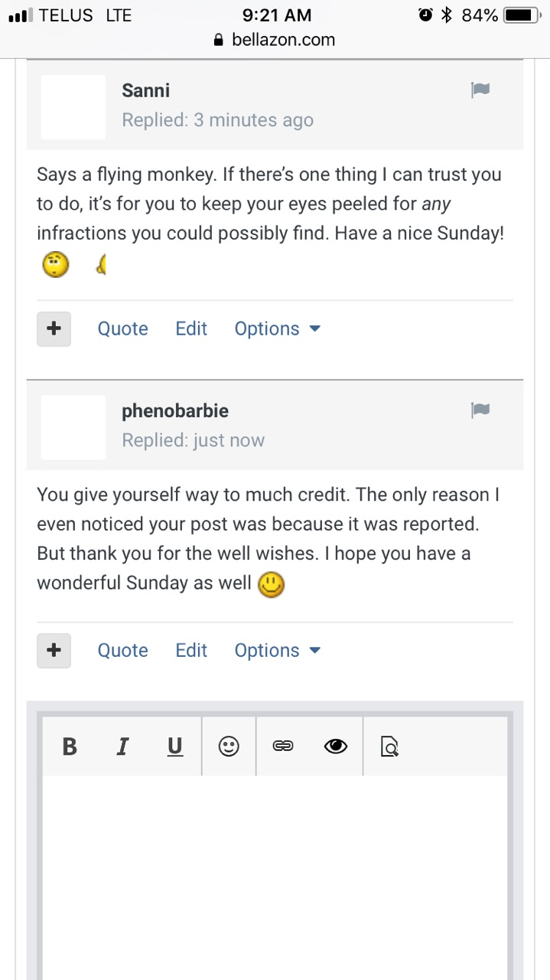Edit Sanni's reply
550x980 pixels.
click(191, 329)
